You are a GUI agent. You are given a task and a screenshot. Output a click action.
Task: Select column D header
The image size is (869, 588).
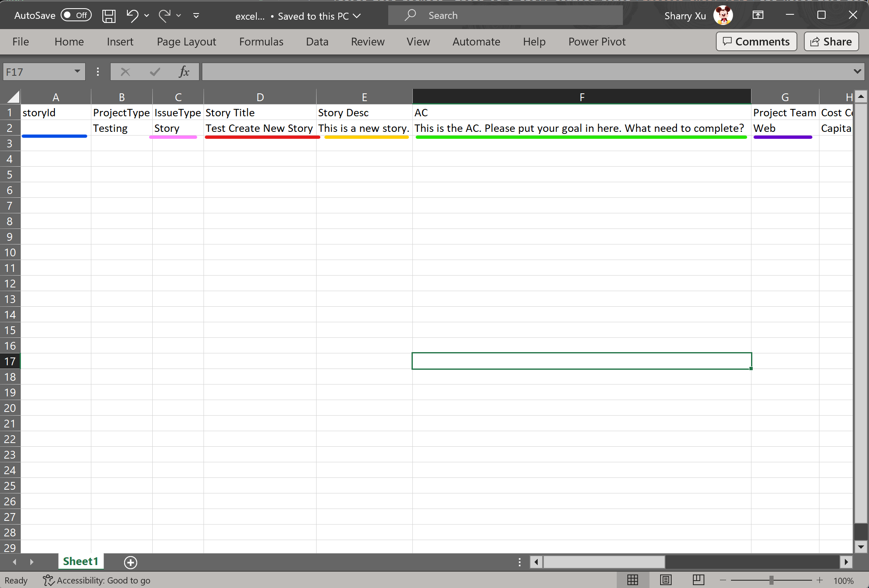(260, 97)
